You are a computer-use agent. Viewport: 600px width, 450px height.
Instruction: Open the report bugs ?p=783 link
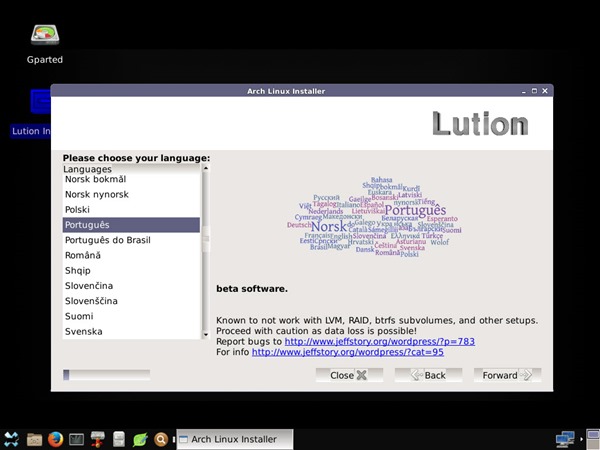[380, 341]
